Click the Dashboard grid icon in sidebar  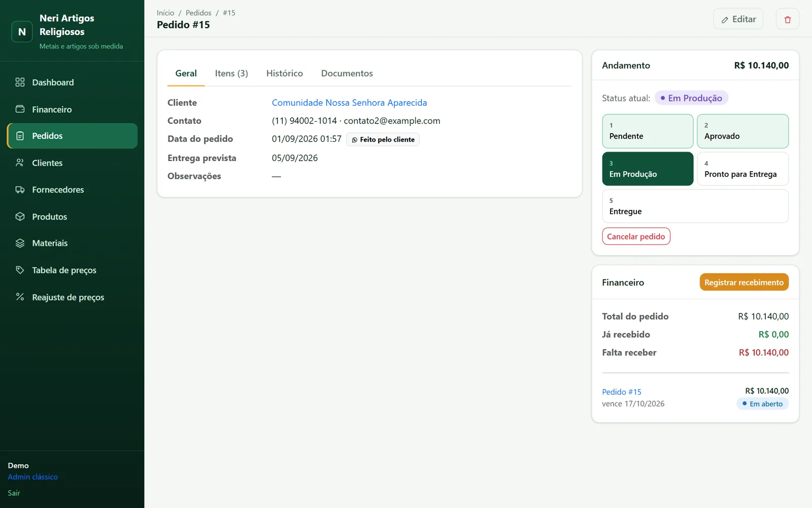(x=20, y=82)
